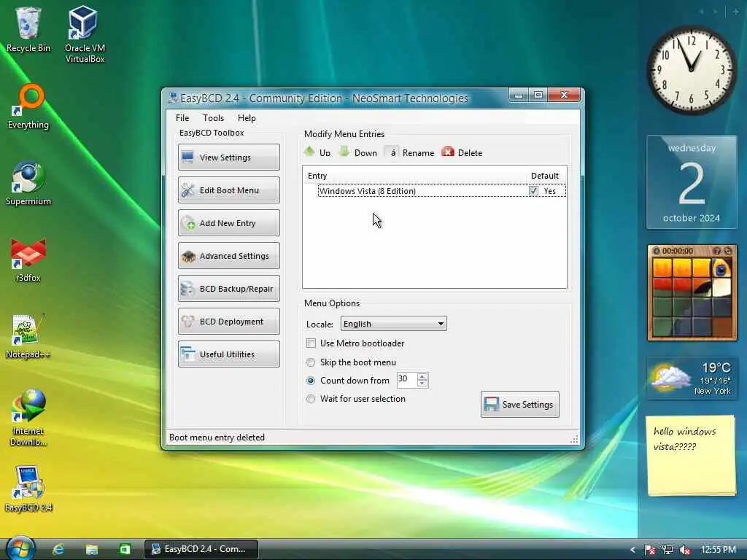Open the Help menu

(x=247, y=117)
